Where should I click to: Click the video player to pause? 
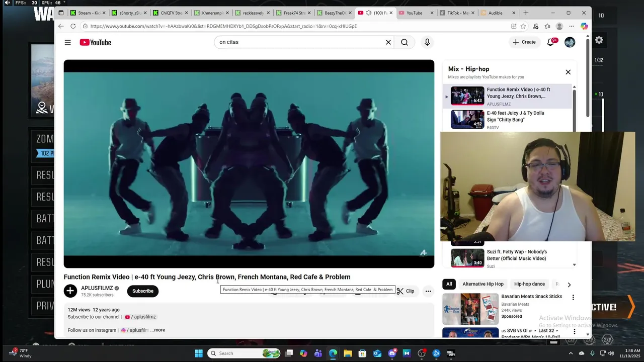pos(249,163)
